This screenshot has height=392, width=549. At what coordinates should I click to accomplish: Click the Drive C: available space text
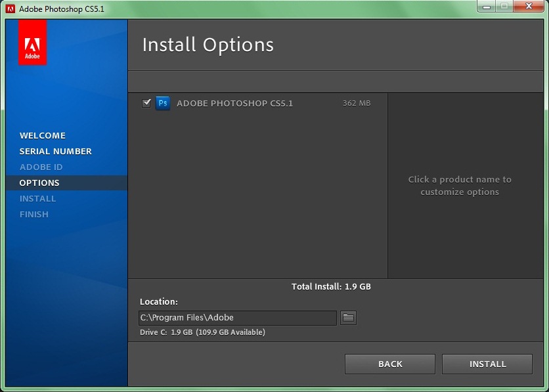pyautogui.click(x=202, y=332)
